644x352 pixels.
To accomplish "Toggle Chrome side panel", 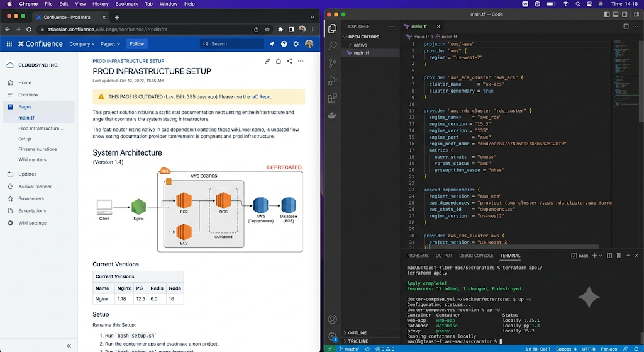I will click(291, 29).
